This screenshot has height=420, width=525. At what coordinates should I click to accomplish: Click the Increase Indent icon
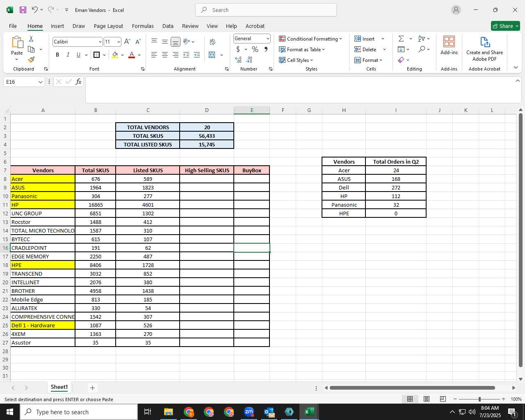tap(197, 55)
